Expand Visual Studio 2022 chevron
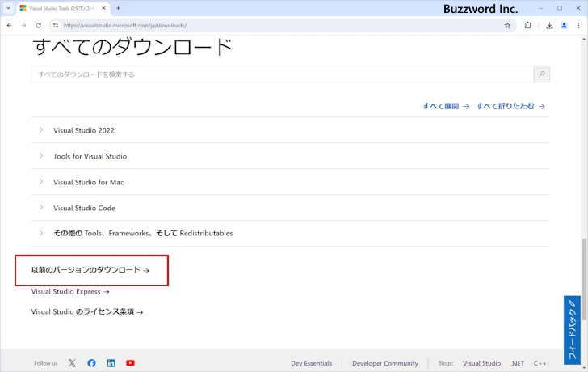The image size is (588, 372). coord(41,130)
